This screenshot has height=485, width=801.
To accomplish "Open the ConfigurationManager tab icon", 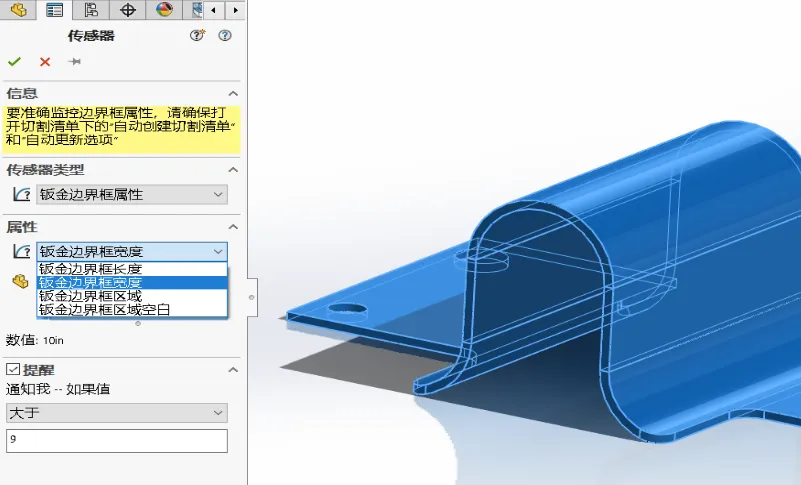I will [91, 10].
